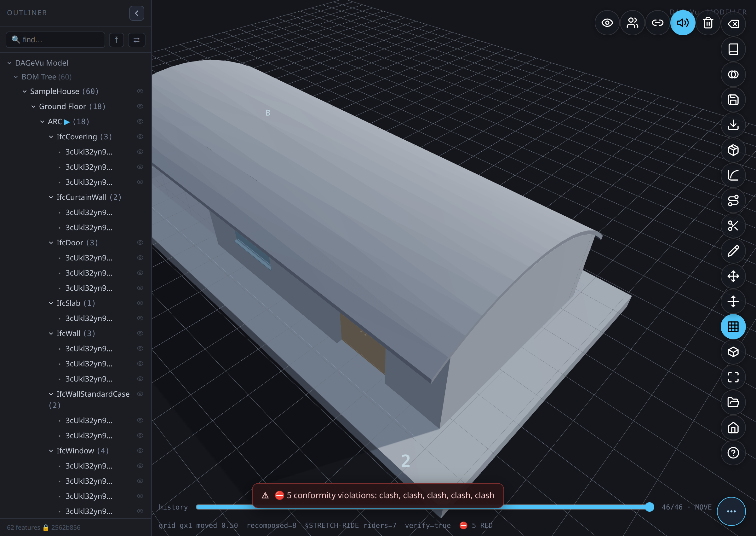
Task: Toggle visibility of ARC group
Action: [x=140, y=121]
